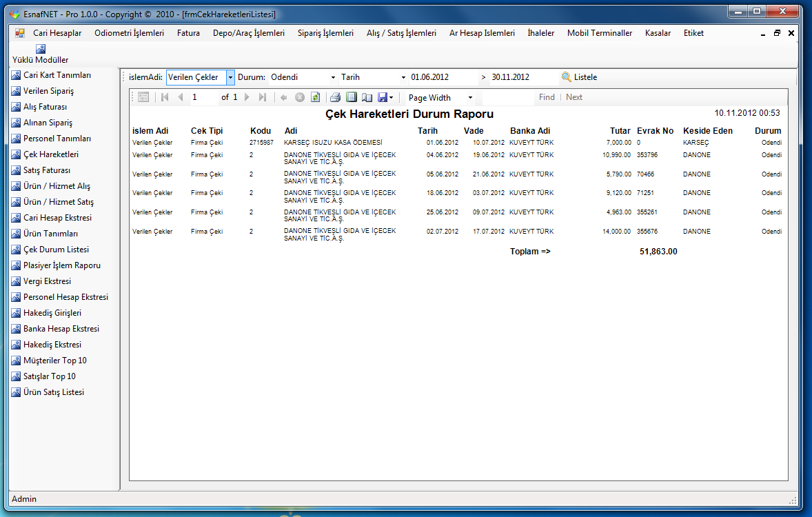The height and width of the screenshot is (517, 812).
Task: Click icon next to Satış Faturası
Action: point(16,170)
